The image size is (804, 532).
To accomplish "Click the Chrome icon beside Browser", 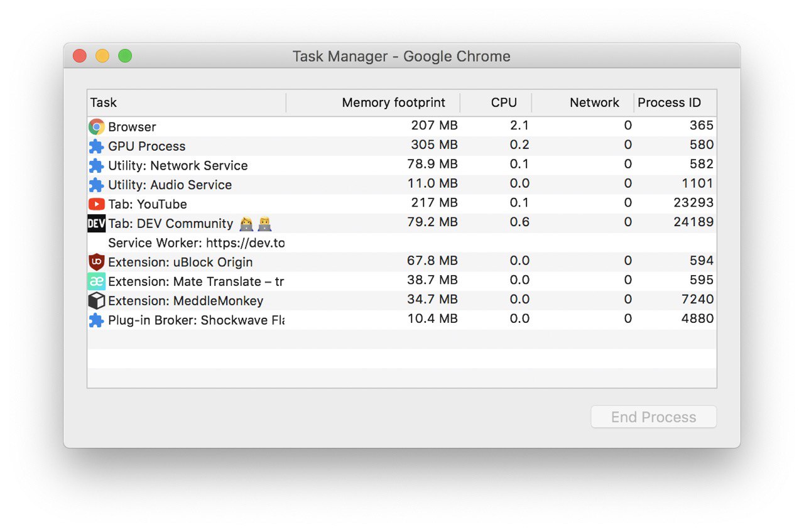I will (x=96, y=127).
